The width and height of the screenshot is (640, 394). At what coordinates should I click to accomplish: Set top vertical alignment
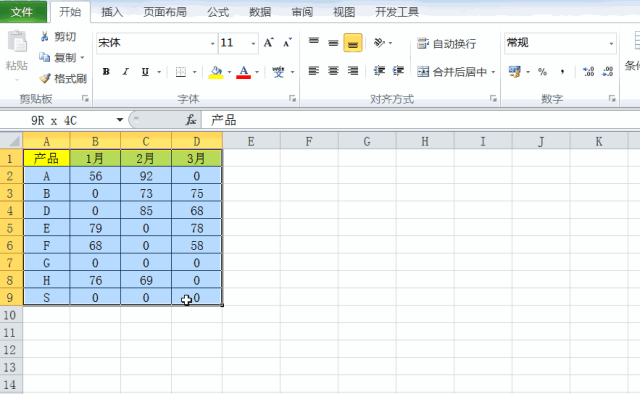[313, 42]
